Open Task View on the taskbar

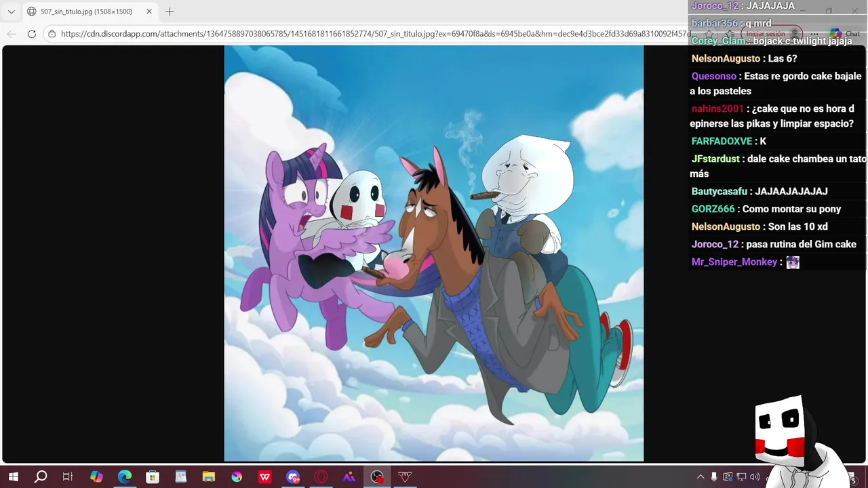[68, 477]
